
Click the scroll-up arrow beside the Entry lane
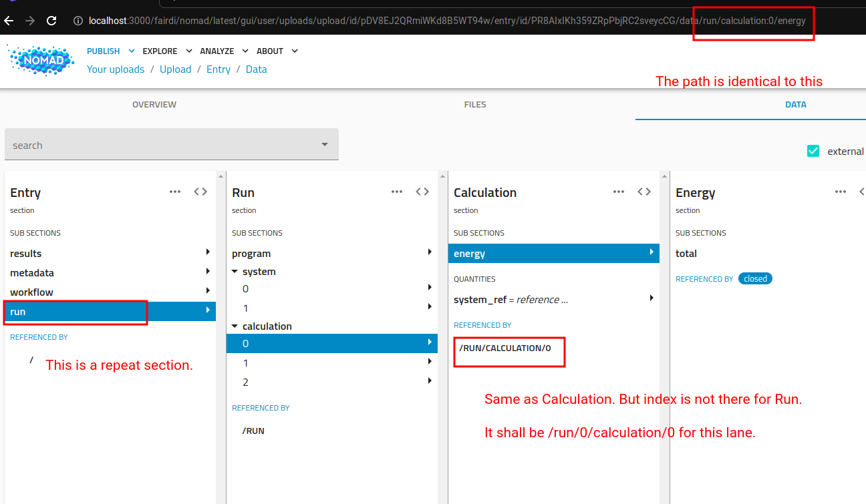[x=221, y=176]
